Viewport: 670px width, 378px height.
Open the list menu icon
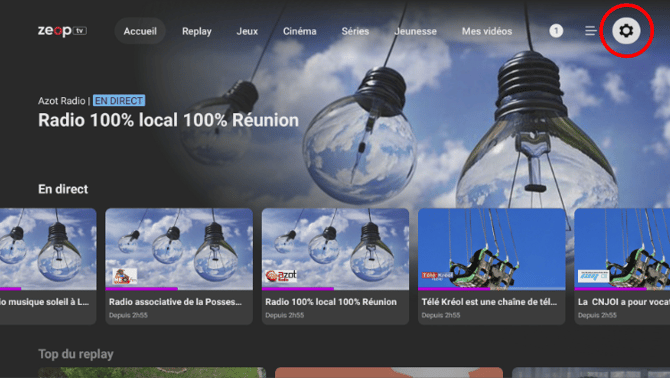click(x=591, y=31)
